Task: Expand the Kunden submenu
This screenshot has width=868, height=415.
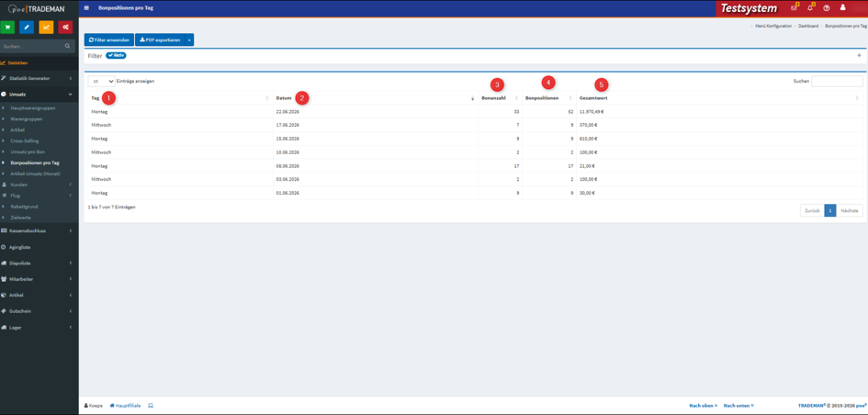Action: tap(39, 185)
